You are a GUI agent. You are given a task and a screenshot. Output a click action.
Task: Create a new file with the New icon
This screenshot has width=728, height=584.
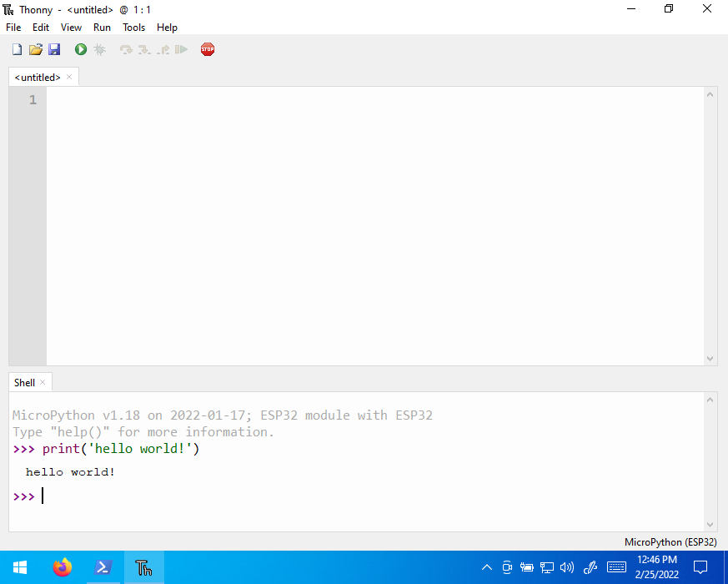coord(18,49)
